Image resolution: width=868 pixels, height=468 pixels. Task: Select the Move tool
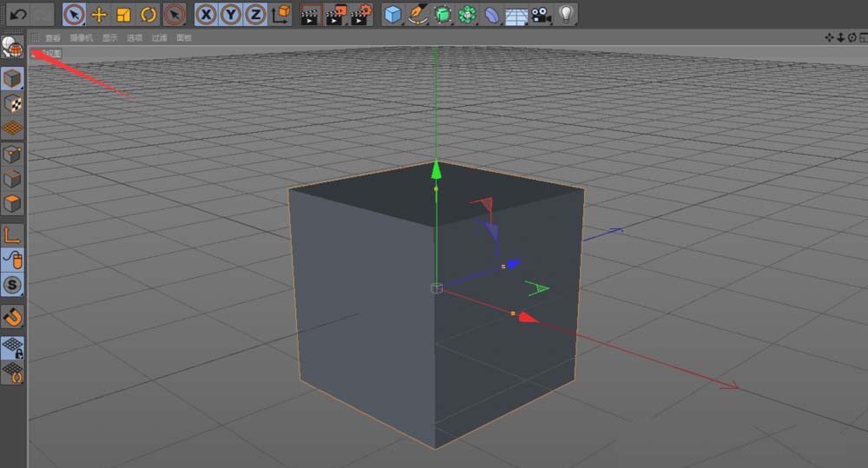(99, 14)
